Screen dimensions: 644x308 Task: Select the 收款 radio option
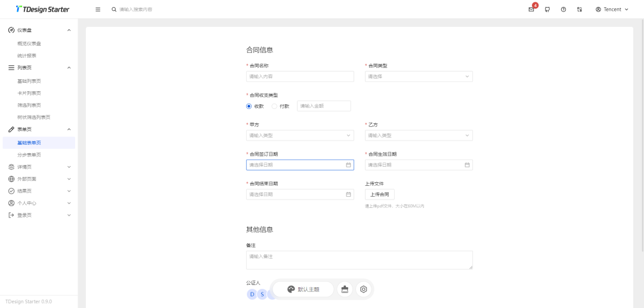pos(255,106)
